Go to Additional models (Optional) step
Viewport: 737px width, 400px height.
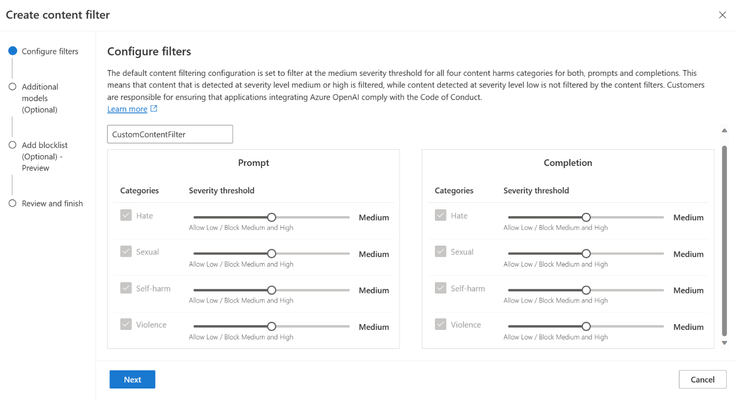(40, 98)
